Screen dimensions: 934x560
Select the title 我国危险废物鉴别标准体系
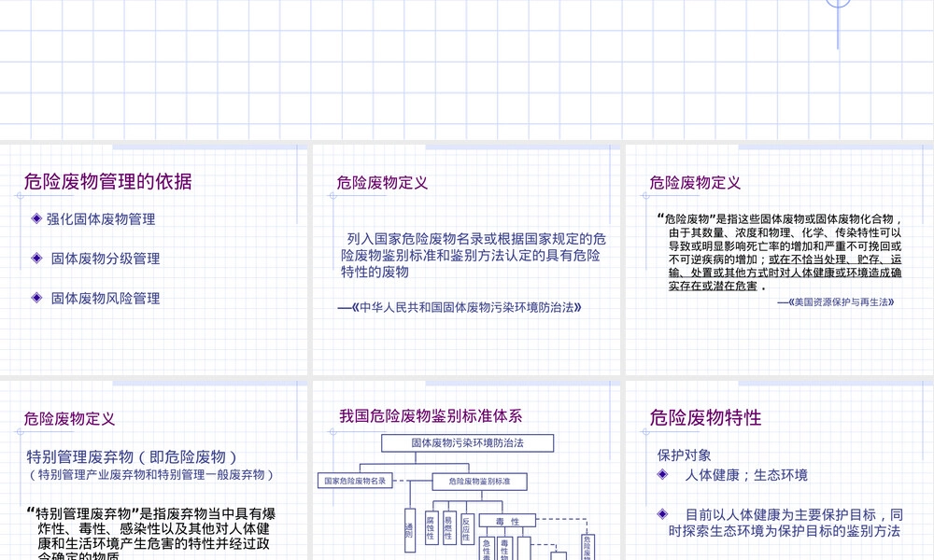pyautogui.click(x=431, y=416)
